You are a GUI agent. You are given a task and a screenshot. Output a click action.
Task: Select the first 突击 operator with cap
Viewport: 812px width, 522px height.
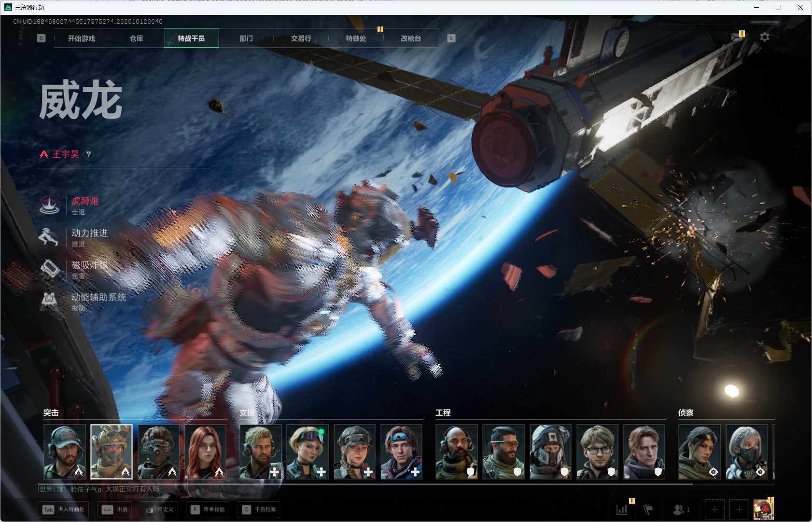[x=65, y=452]
